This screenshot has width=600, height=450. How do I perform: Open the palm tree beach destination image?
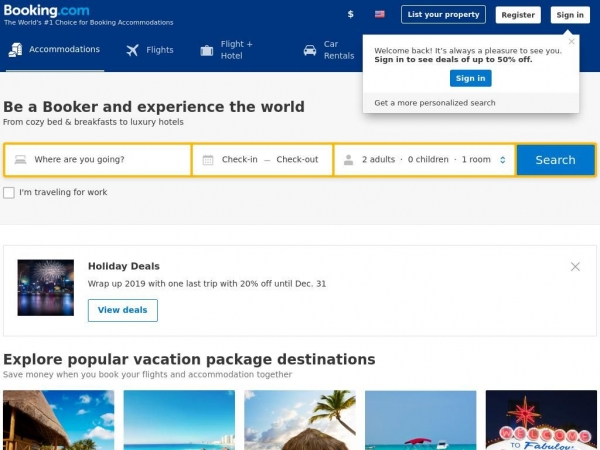300,420
